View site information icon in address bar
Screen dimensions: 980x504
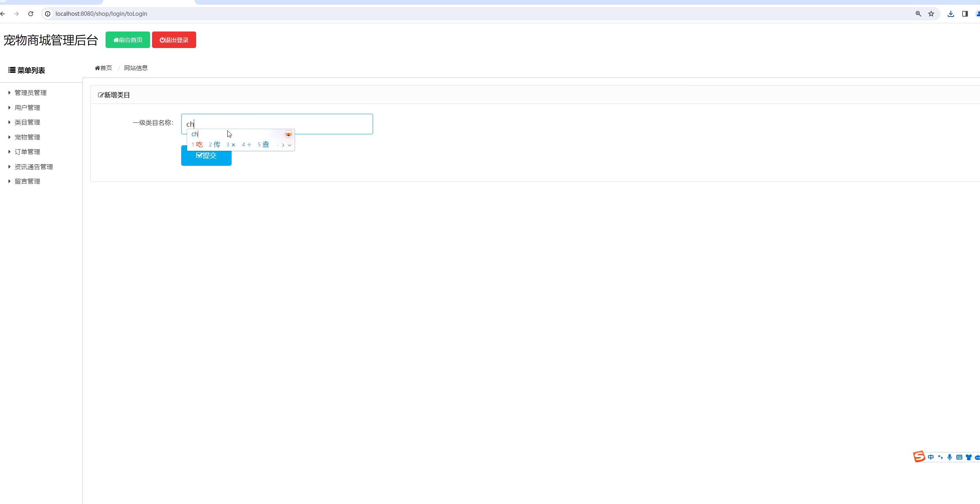pyautogui.click(x=48, y=14)
